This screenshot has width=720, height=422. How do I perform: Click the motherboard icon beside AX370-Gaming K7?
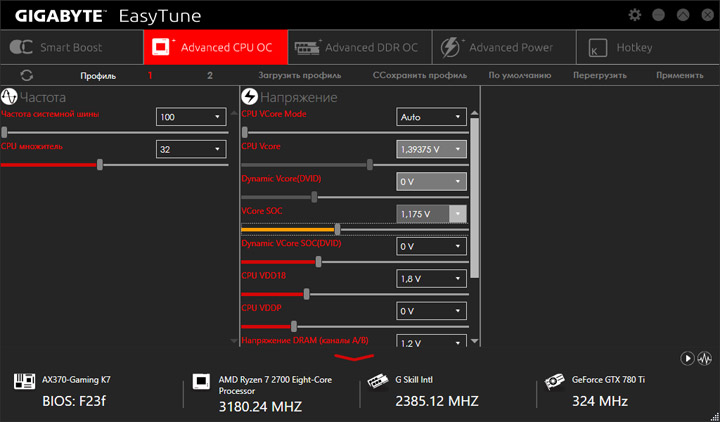24,381
